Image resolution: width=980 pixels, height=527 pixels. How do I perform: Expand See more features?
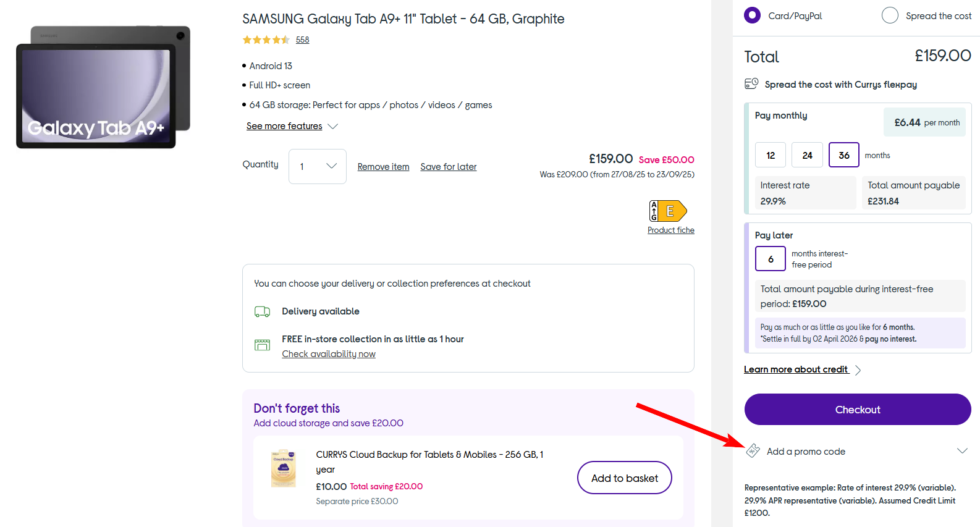292,126
